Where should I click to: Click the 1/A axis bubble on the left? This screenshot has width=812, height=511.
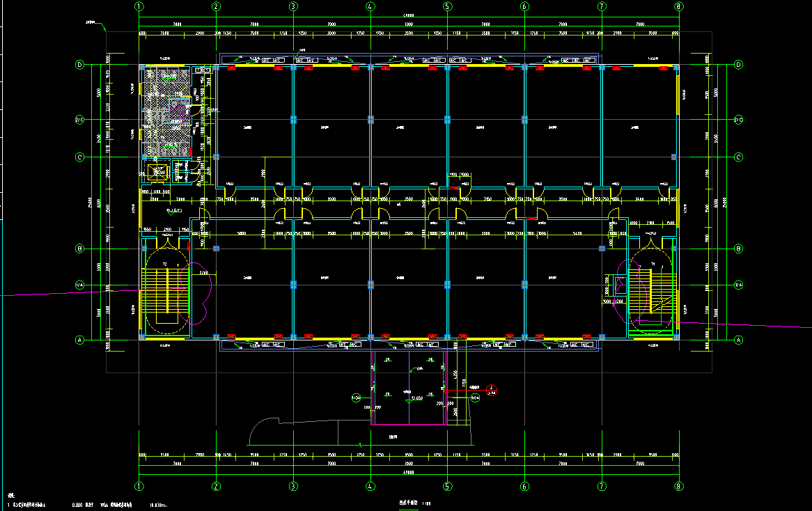coord(79,285)
